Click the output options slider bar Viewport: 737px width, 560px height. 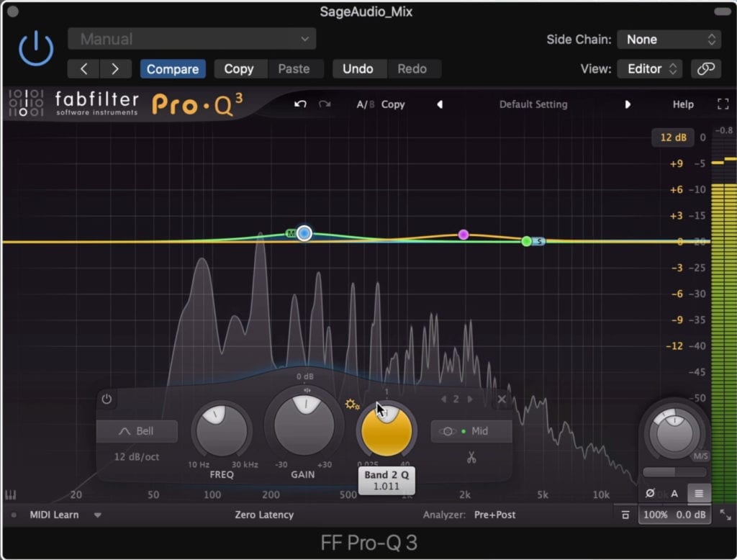(674, 471)
